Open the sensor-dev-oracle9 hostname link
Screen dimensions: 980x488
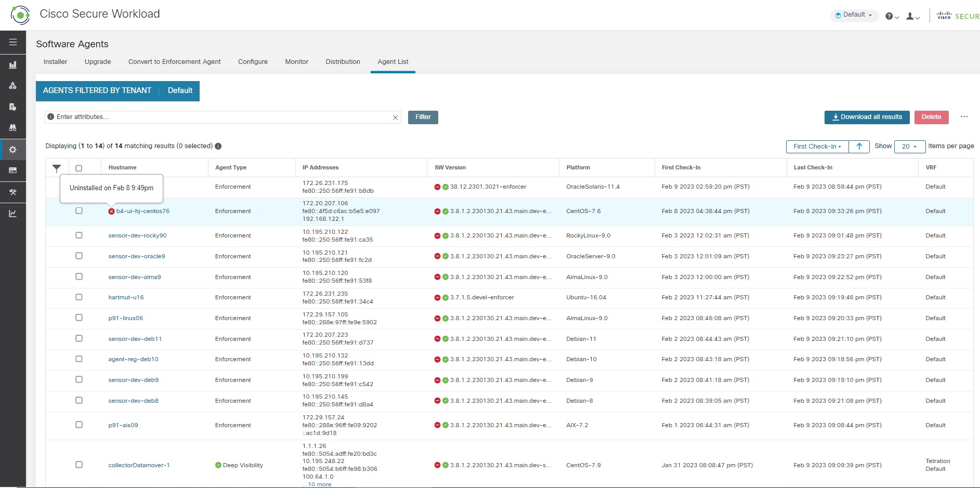coord(137,256)
